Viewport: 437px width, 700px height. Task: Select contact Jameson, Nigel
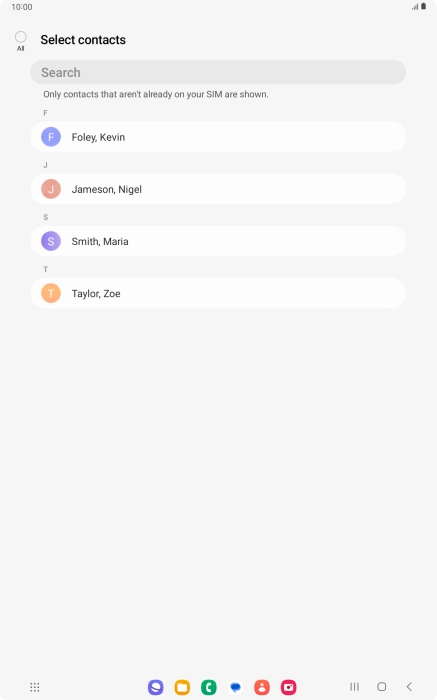(218, 189)
